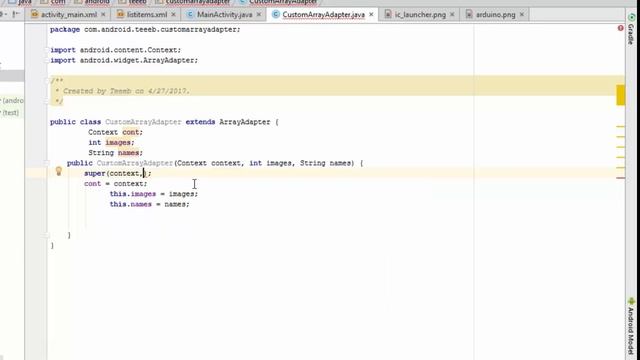The width and height of the screenshot is (640, 360).
Task: Click the yellow intention lightbulb icon
Action: pos(58,171)
